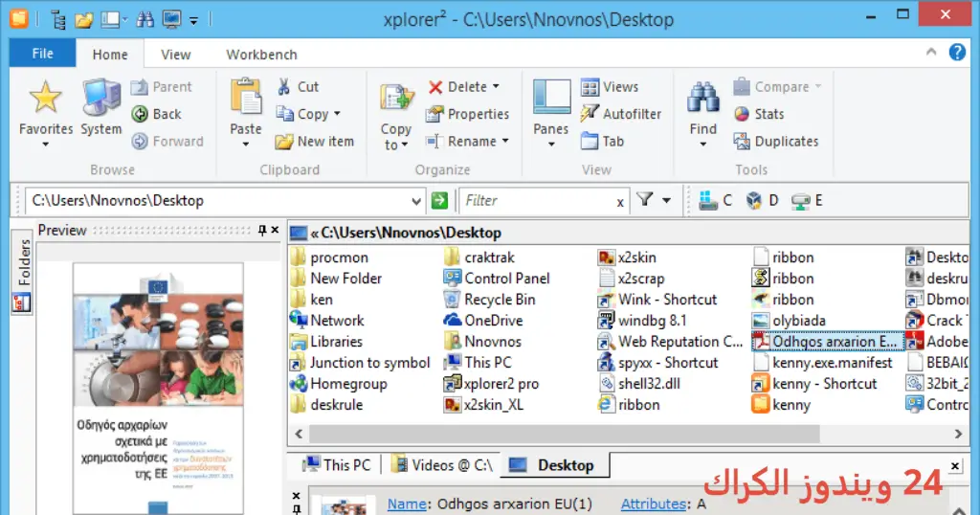Open the help question mark
The width and height of the screenshot is (980, 515).
[x=957, y=53]
